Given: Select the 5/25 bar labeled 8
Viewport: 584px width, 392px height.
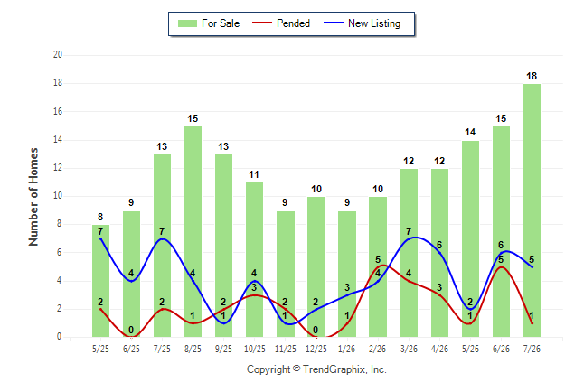Looking at the screenshot, I should pyautogui.click(x=100, y=281).
